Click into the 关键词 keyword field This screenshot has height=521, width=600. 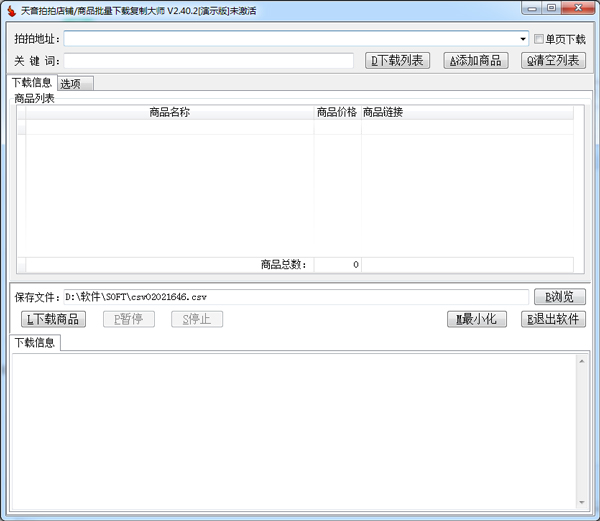pos(209,61)
